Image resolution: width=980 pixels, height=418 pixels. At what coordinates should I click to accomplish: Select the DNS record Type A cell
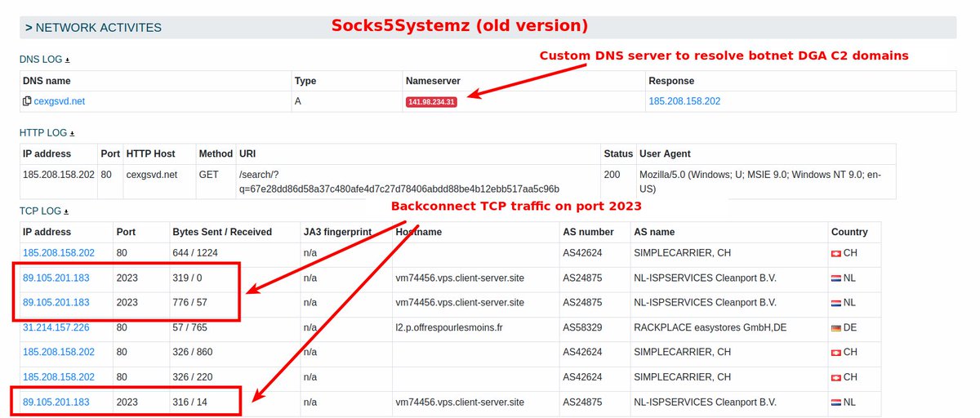299,101
